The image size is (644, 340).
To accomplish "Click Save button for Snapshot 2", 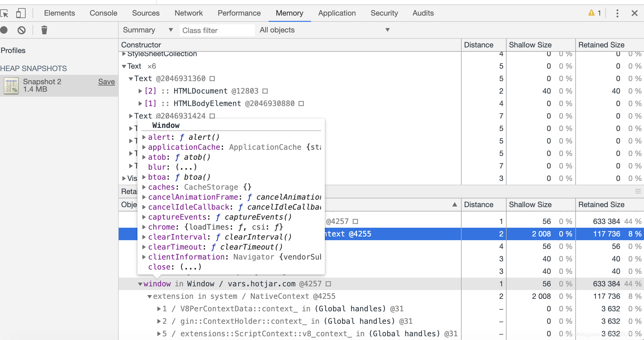I will (107, 81).
